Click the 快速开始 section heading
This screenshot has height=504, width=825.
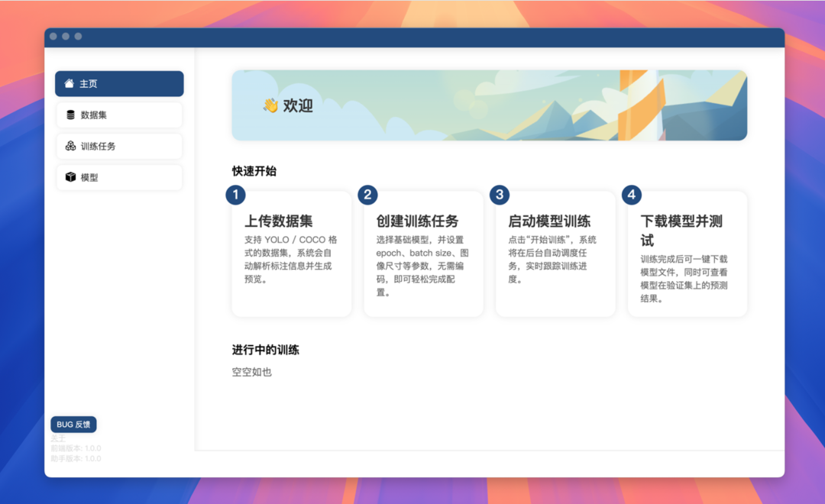[x=254, y=171]
